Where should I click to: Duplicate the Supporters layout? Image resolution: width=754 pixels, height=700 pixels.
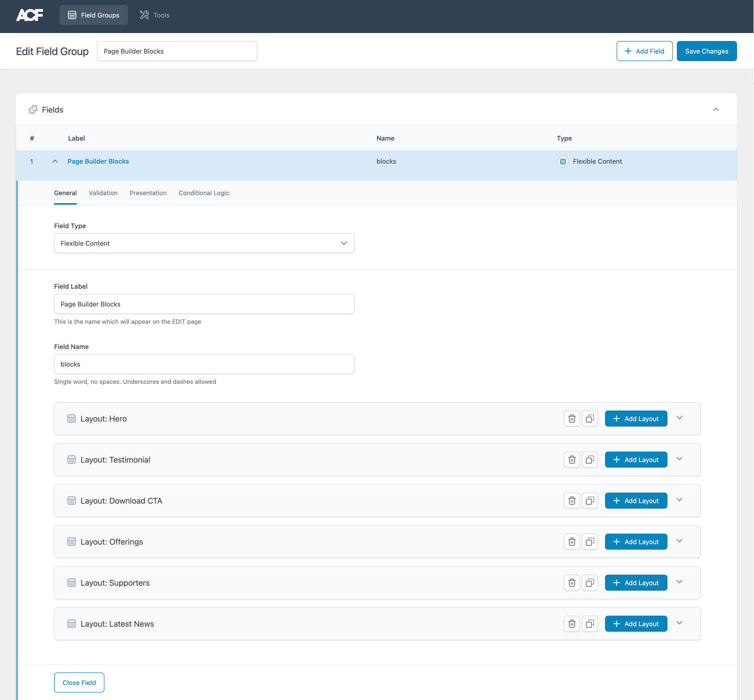[590, 583]
